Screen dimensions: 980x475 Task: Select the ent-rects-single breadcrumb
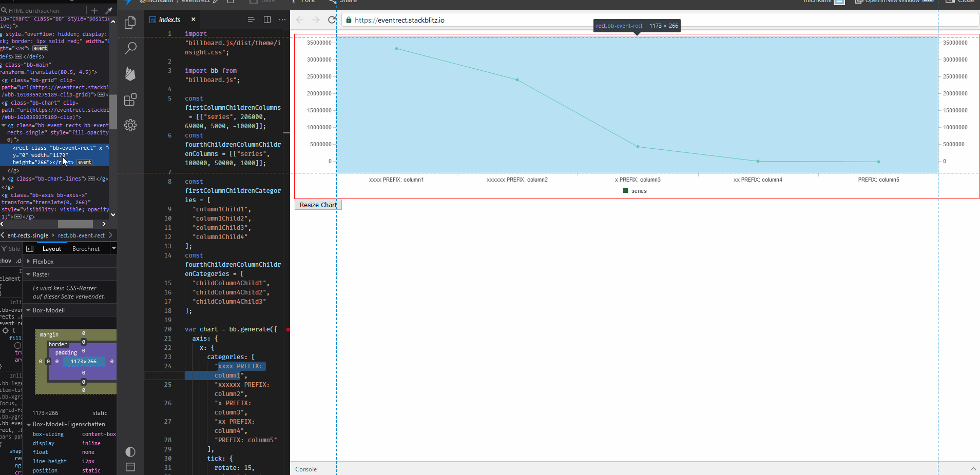(28, 235)
